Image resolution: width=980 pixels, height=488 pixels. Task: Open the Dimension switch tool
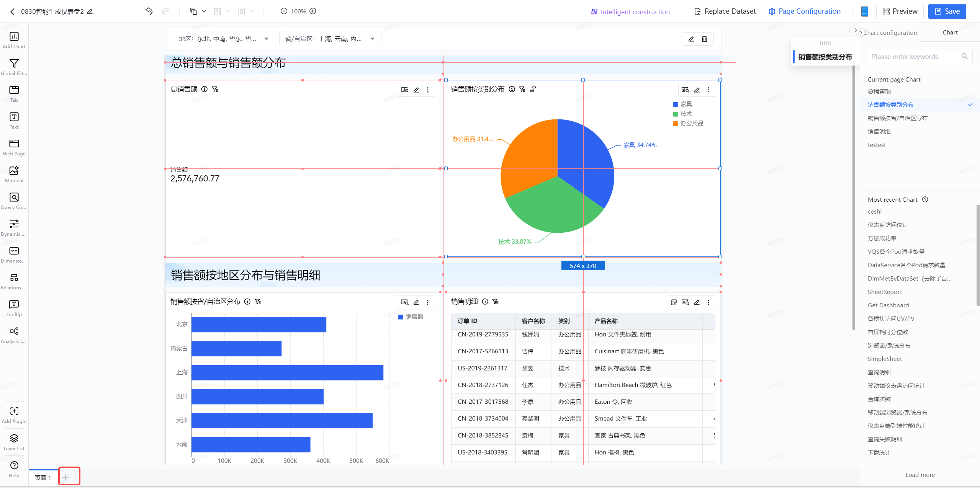[x=14, y=255]
